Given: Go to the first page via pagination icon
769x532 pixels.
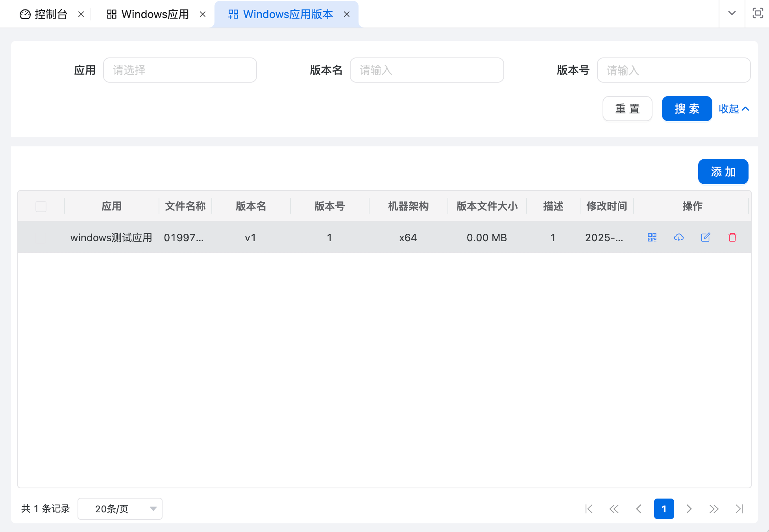Looking at the screenshot, I should coord(589,509).
